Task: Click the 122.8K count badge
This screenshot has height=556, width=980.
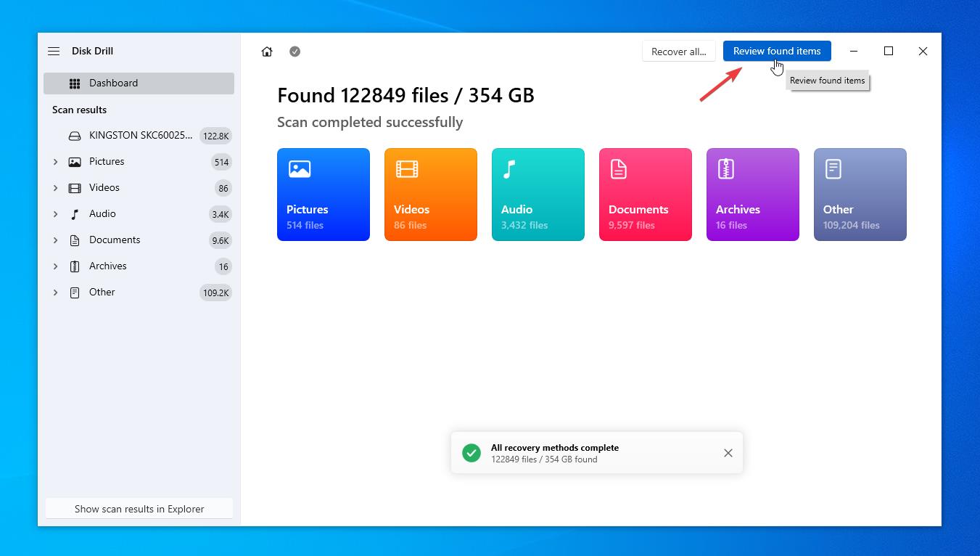Action: coord(216,136)
